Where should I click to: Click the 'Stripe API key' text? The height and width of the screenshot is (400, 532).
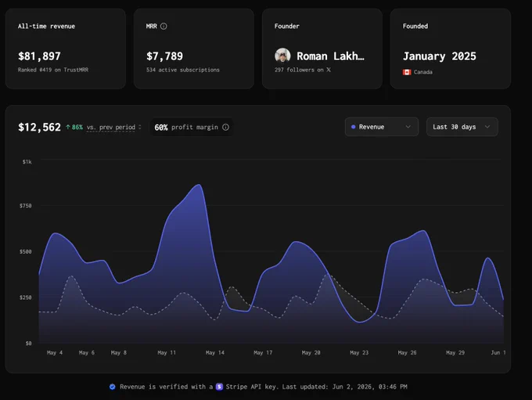pyautogui.click(x=250, y=387)
